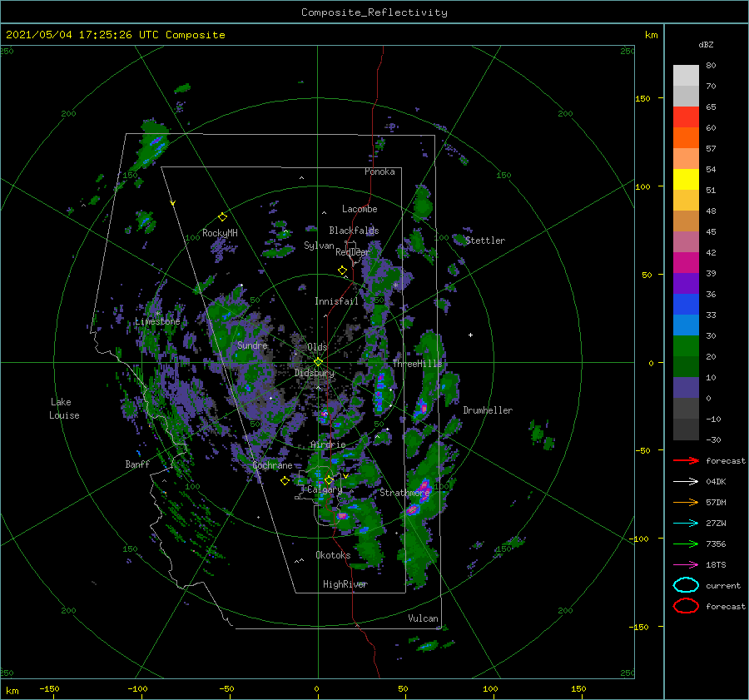
Task: Click the Innisfail city label
Action: pyautogui.click(x=336, y=301)
